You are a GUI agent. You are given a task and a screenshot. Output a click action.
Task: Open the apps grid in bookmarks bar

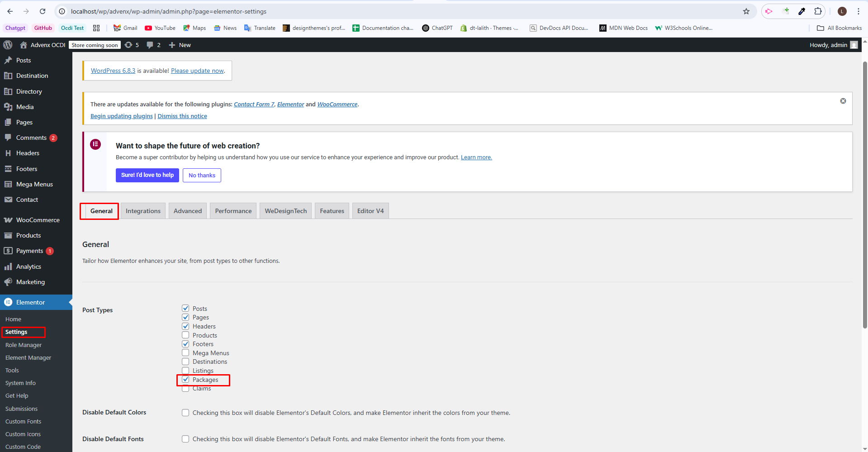tap(96, 28)
